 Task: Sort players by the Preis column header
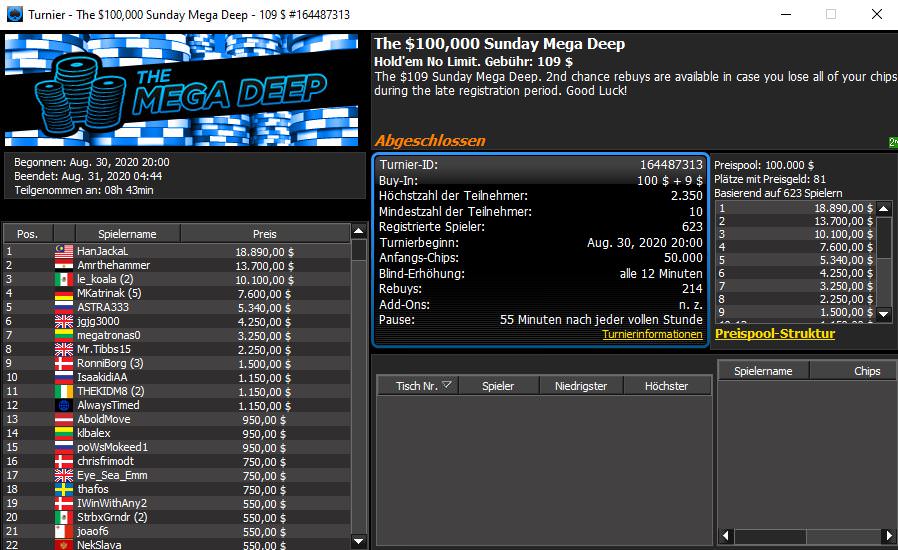(265, 233)
